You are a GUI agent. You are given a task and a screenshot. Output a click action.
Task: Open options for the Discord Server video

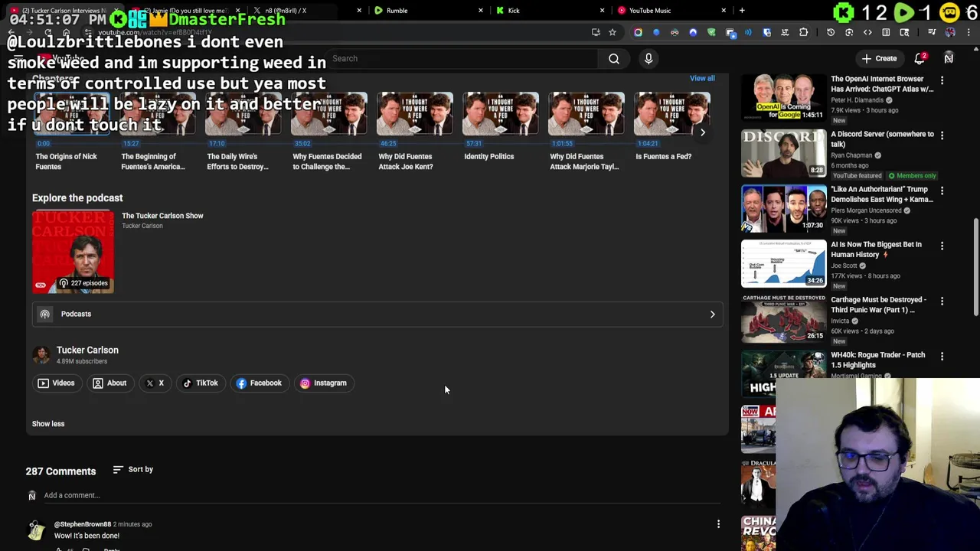click(942, 135)
